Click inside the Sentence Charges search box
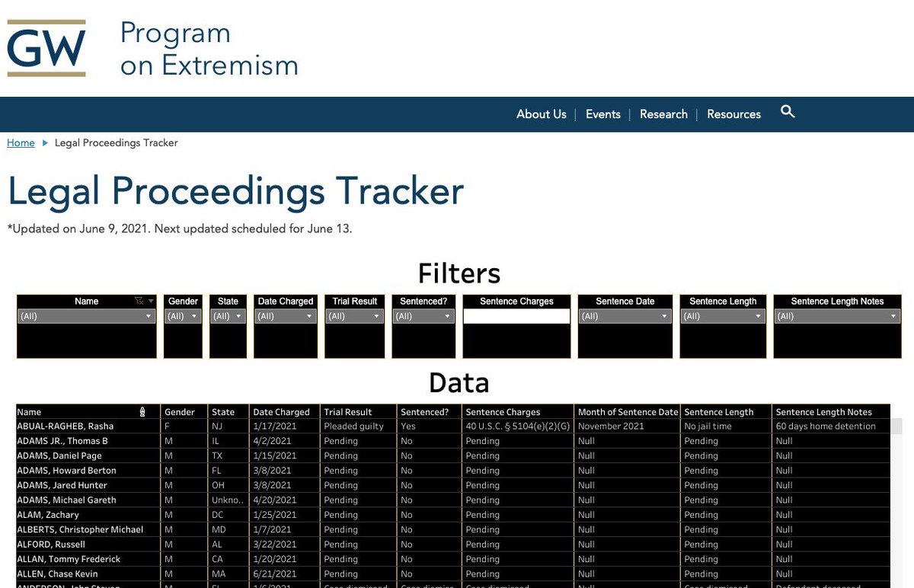The height and width of the screenshot is (588, 914). coord(516,316)
